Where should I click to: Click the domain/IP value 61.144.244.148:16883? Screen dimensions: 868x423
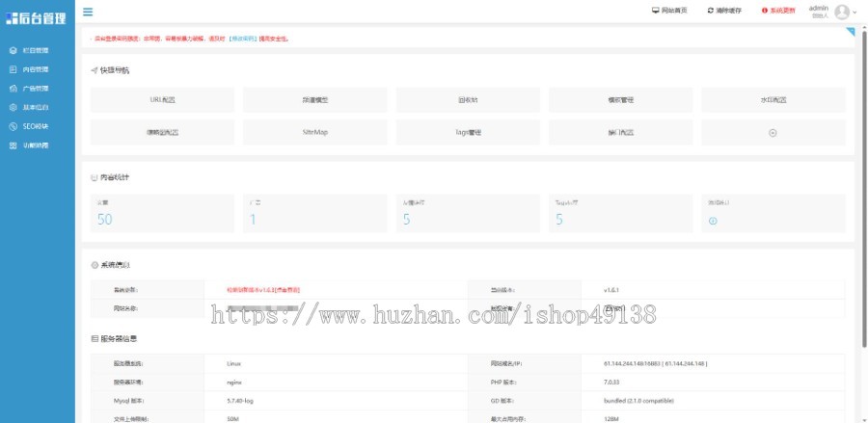point(656,364)
